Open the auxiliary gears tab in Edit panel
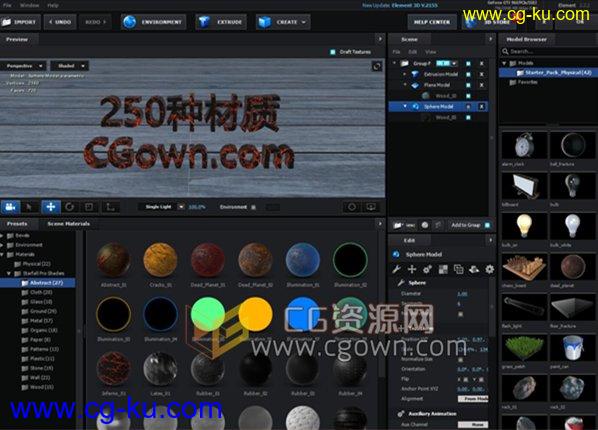 427,269
